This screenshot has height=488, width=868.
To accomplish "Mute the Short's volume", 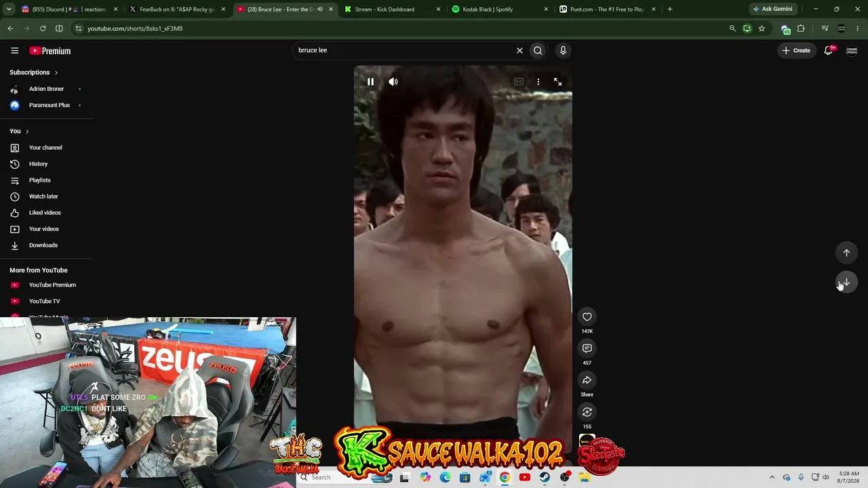I will tap(393, 81).
